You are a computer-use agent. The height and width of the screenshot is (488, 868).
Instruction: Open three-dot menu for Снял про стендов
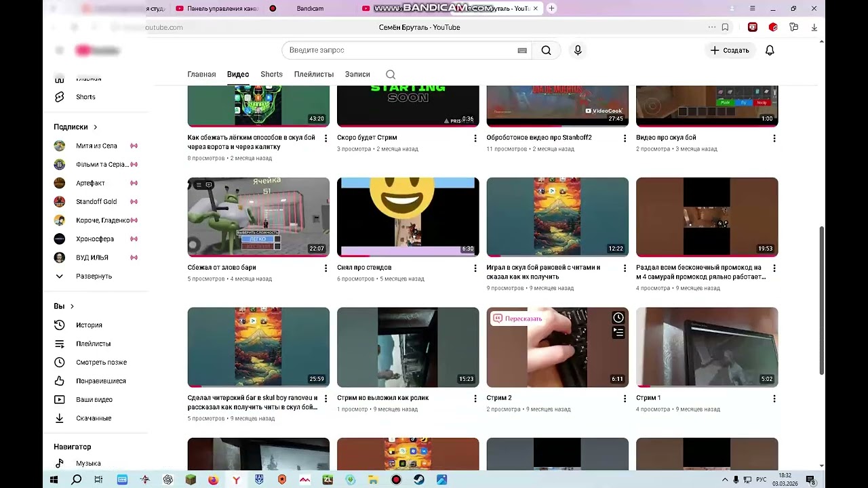tap(475, 268)
